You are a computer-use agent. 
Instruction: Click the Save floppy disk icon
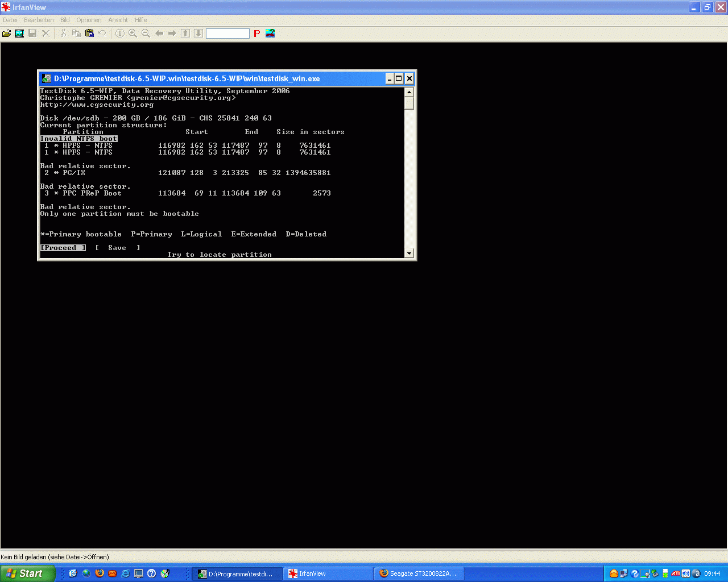click(32, 34)
